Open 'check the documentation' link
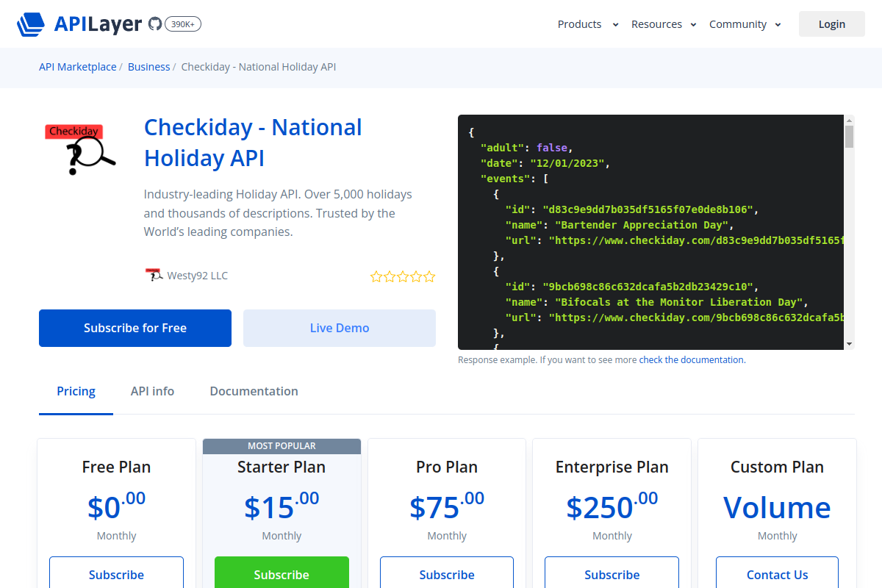 tap(692, 360)
